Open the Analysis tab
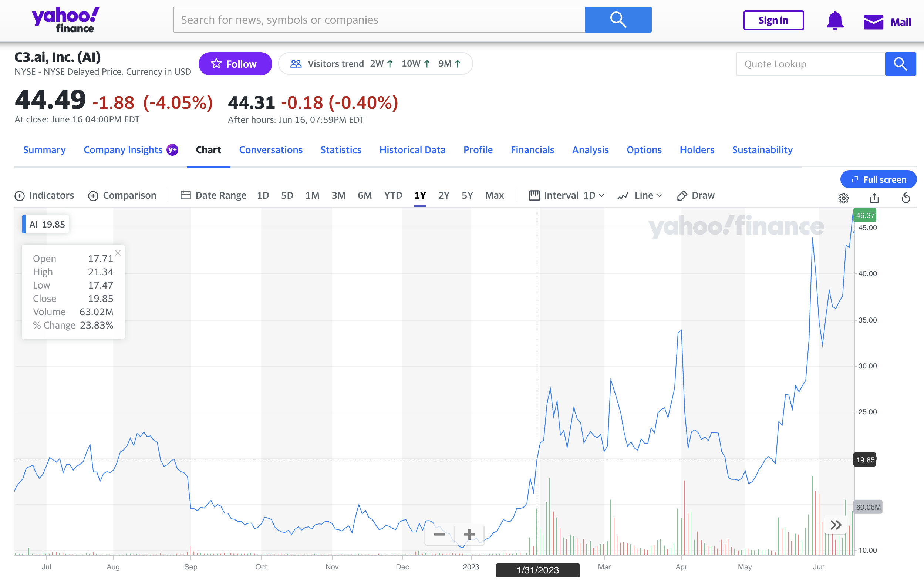Image resolution: width=924 pixels, height=586 pixels. (x=590, y=150)
